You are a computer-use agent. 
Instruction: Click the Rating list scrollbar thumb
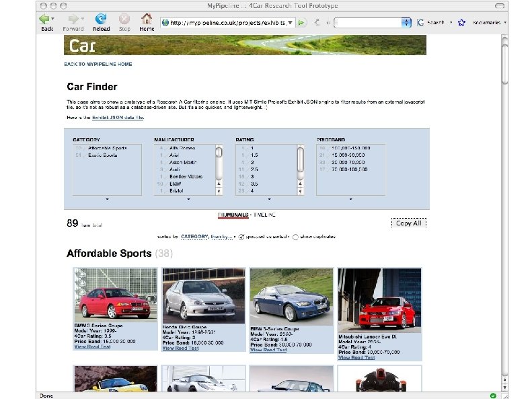coord(300,159)
